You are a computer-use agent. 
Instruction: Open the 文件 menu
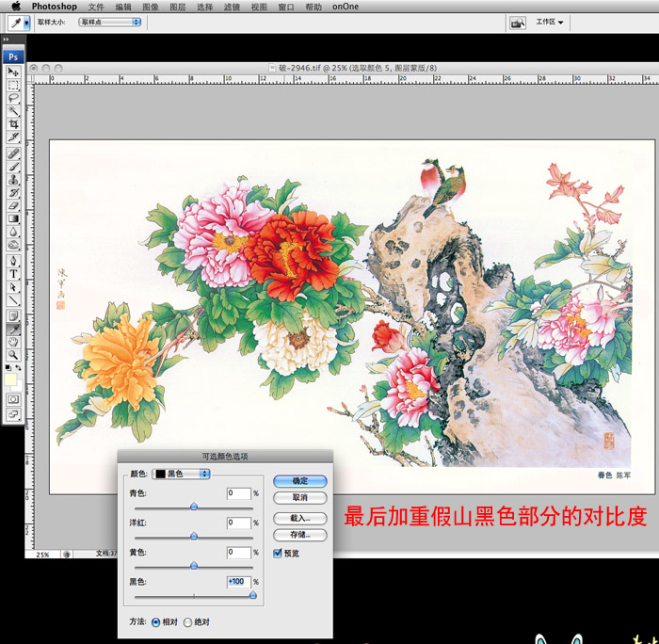click(x=96, y=7)
